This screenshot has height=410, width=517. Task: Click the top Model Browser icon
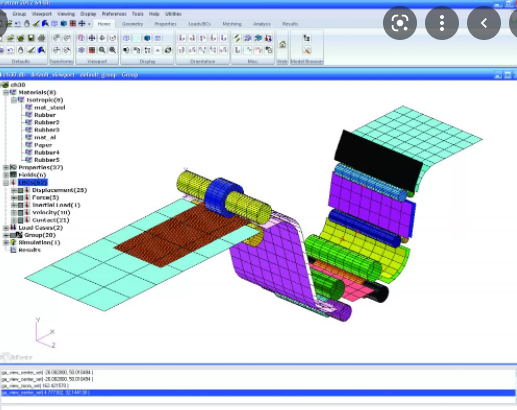click(307, 38)
